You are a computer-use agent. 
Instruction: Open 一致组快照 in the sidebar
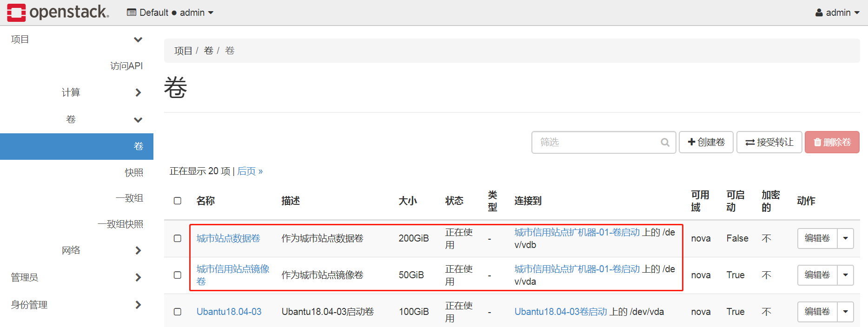(x=120, y=224)
